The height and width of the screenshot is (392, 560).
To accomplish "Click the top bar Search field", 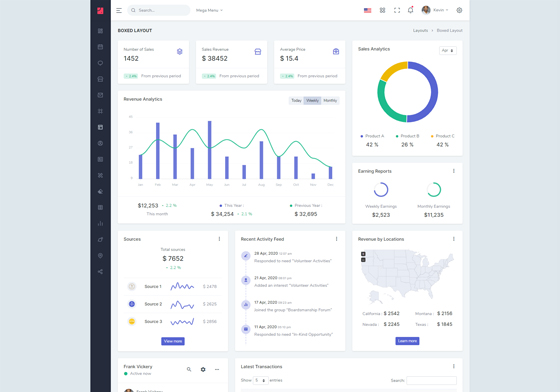I will 159,10.
